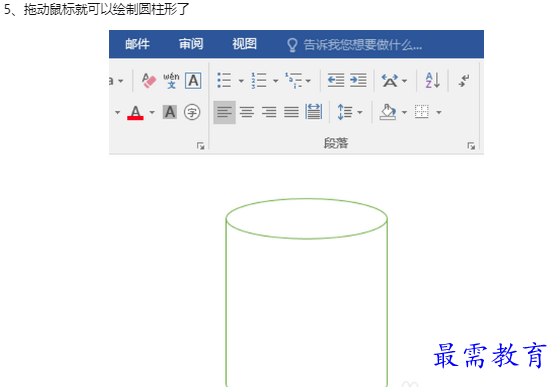Expand the change case dropdown arrow beside the 'a' button

click(121, 81)
